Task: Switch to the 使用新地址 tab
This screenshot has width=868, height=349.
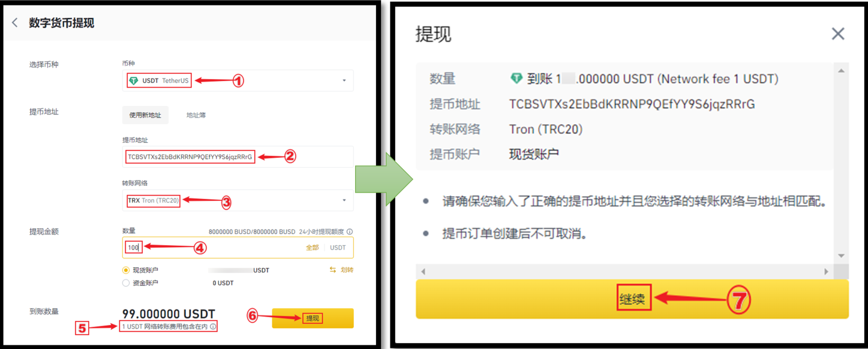Action: (145, 115)
